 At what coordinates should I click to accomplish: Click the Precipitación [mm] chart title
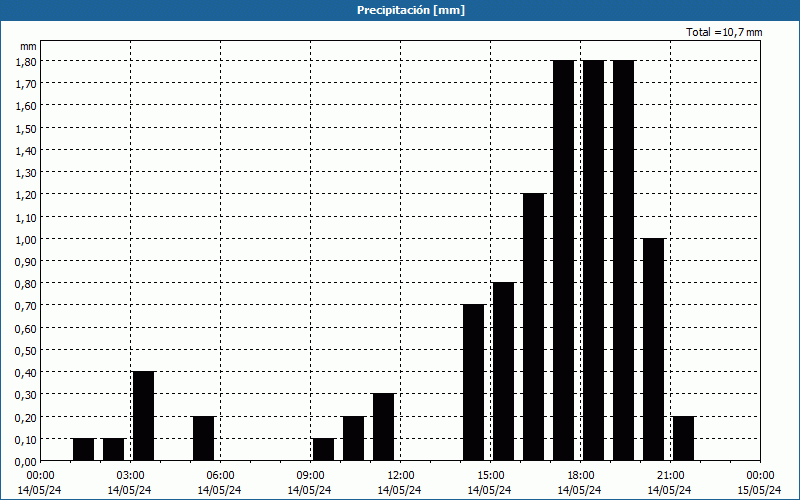pos(411,10)
